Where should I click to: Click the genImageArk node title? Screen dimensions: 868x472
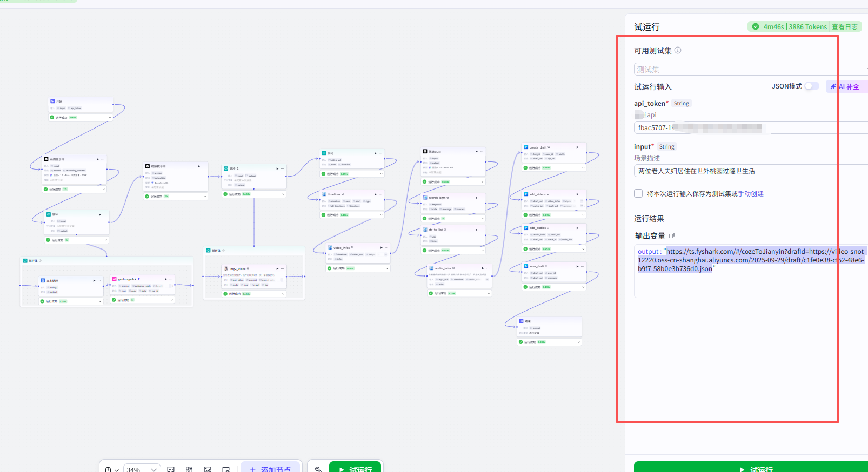pos(128,279)
